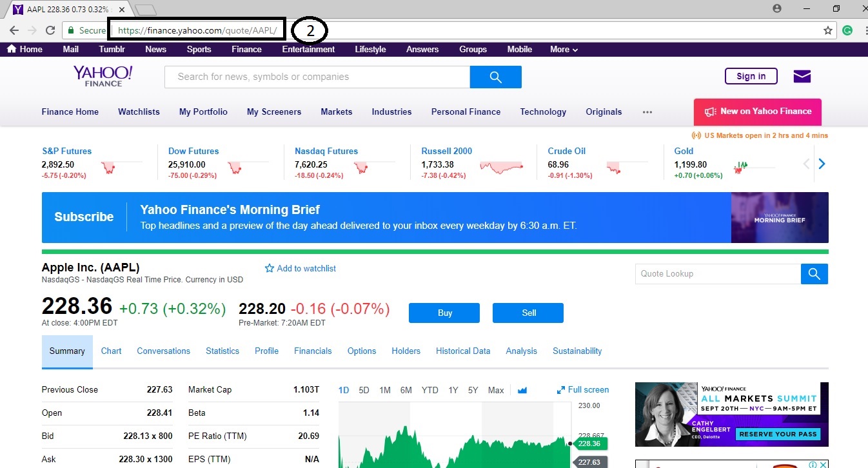Viewport: 868px width, 468px height.
Task: Select the 5Y chart range
Action: (x=473, y=390)
